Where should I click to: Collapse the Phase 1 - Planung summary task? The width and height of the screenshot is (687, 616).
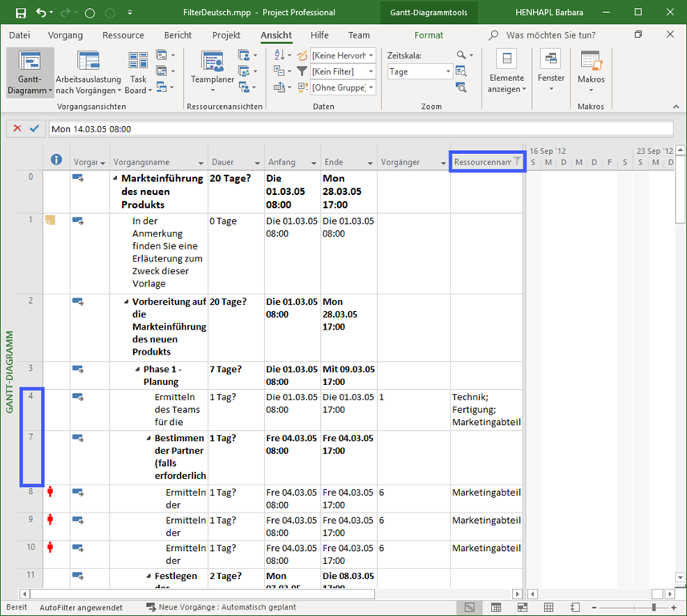pos(137,370)
